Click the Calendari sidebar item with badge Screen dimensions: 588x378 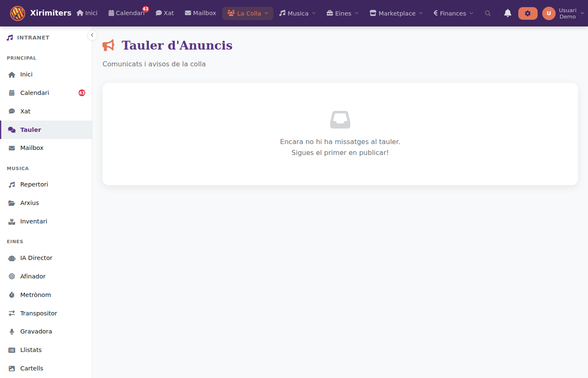click(34, 93)
